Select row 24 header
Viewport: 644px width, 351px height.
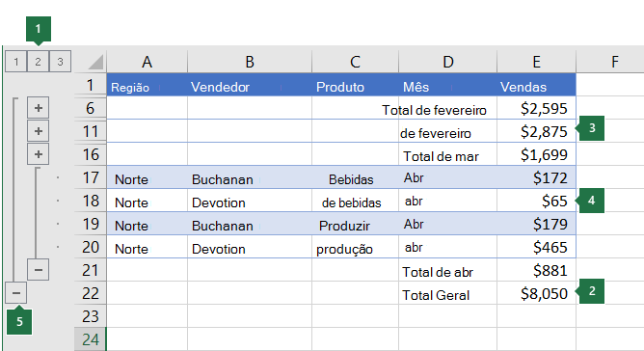point(91,339)
